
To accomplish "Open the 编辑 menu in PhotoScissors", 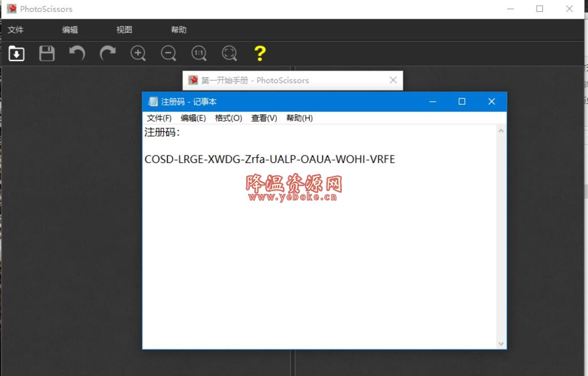I will click(x=69, y=29).
